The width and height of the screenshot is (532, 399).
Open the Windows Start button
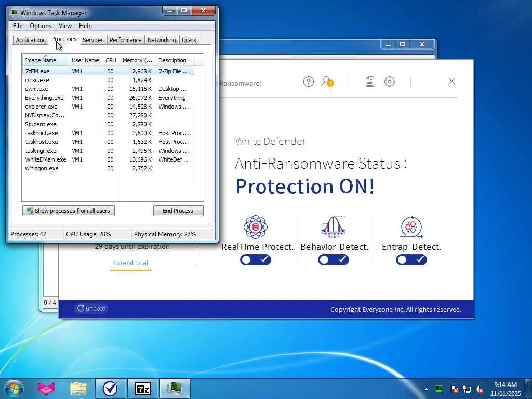click(x=14, y=389)
